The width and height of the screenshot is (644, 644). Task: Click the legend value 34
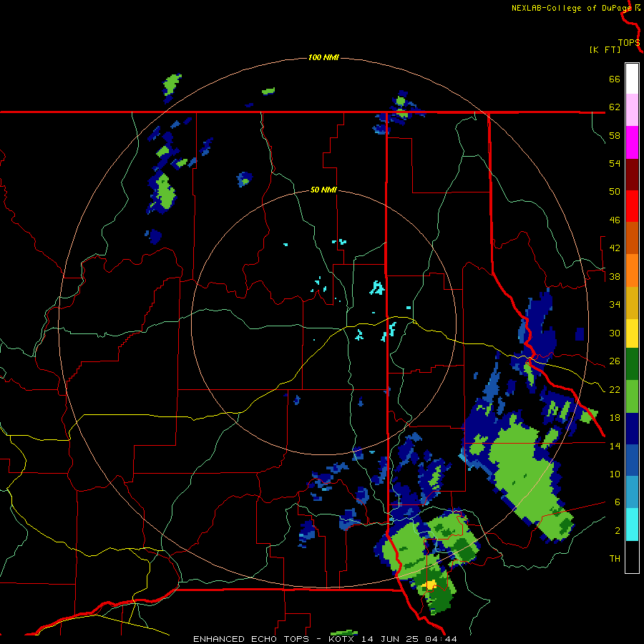[x=615, y=305]
